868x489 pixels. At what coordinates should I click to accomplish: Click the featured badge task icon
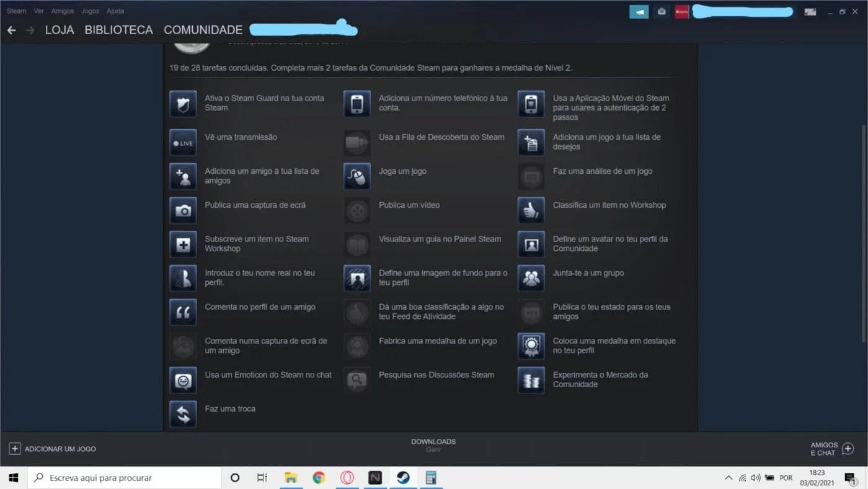coord(531,346)
